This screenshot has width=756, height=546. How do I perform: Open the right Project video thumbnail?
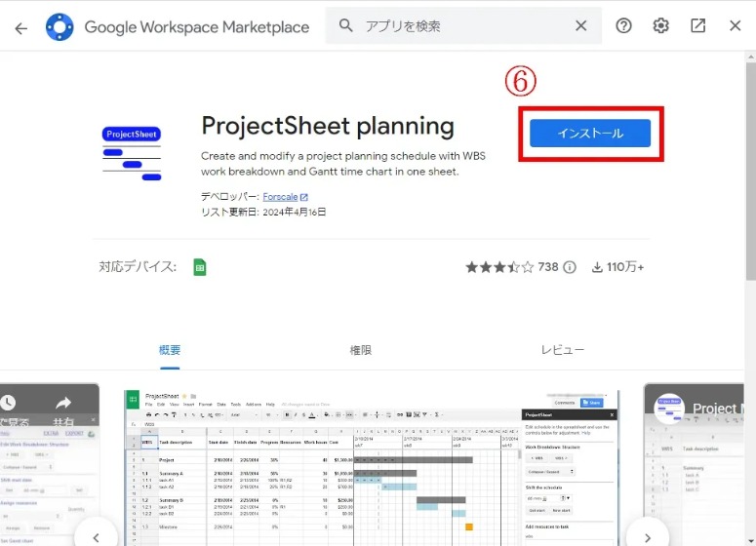click(694, 464)
